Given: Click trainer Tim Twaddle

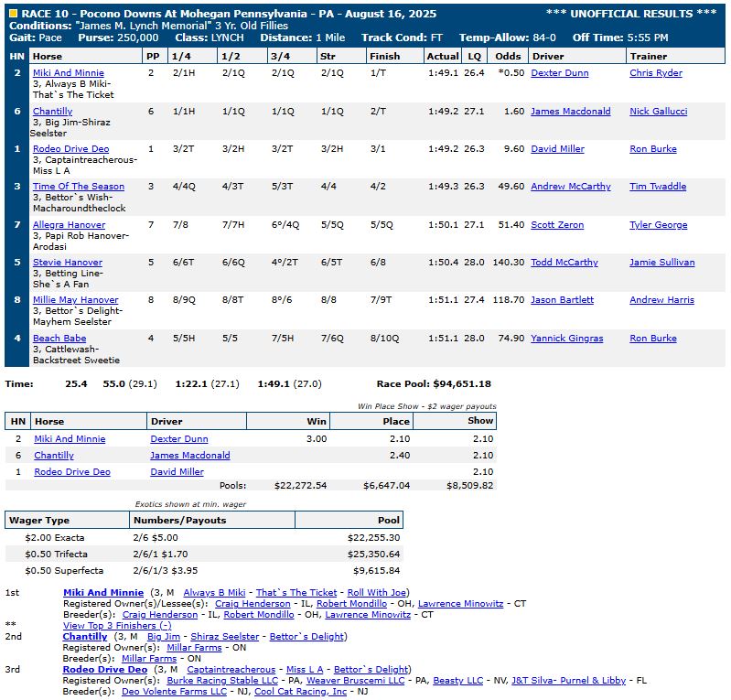Looking at the screenshot, I should pos(657,187).
